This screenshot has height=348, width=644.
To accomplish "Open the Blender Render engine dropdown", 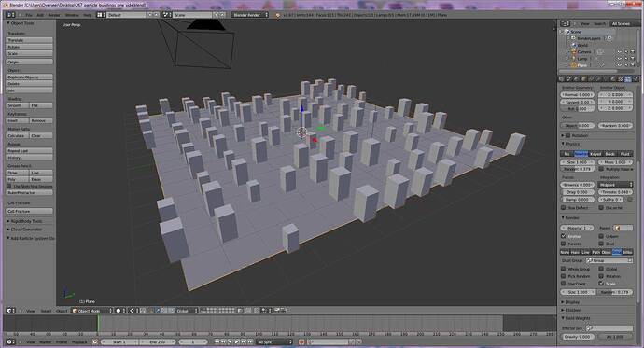I will point(250,15).
